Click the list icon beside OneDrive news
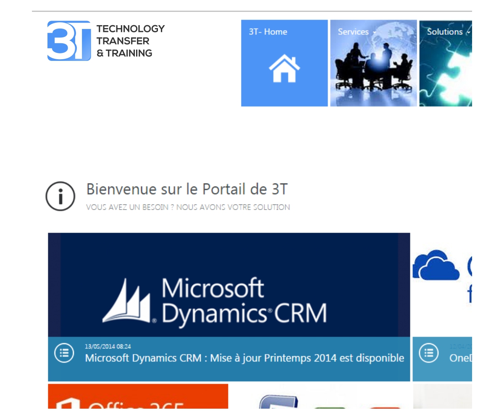 point(429,353)
